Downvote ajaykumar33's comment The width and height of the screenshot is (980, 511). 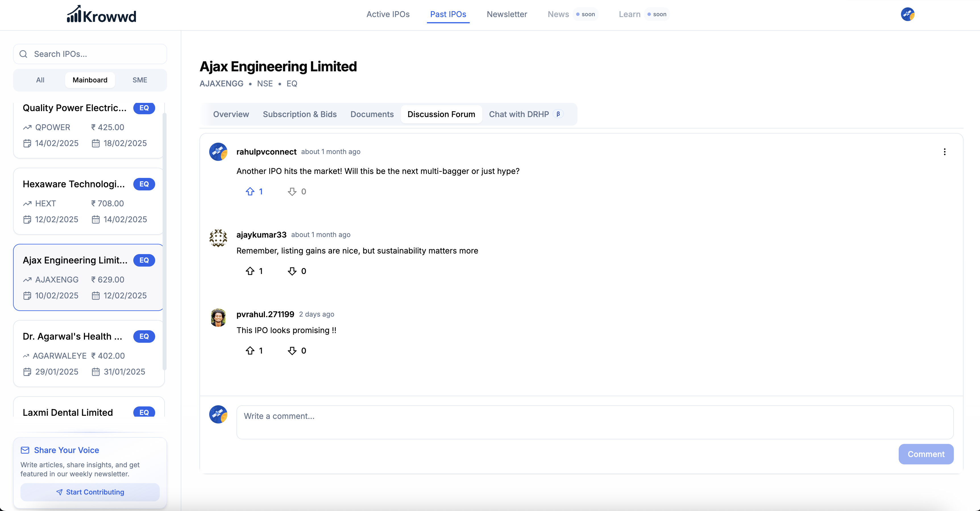coord(292,271)
